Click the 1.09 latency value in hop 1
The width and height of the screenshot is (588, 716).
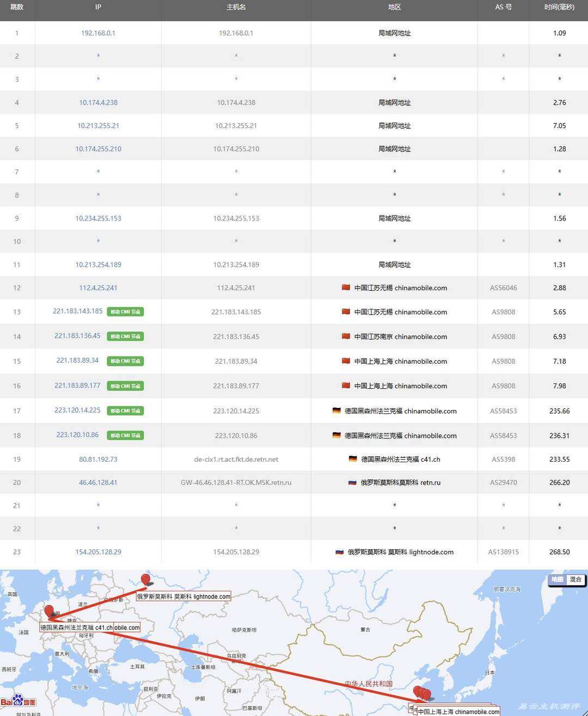pos(559,33)
